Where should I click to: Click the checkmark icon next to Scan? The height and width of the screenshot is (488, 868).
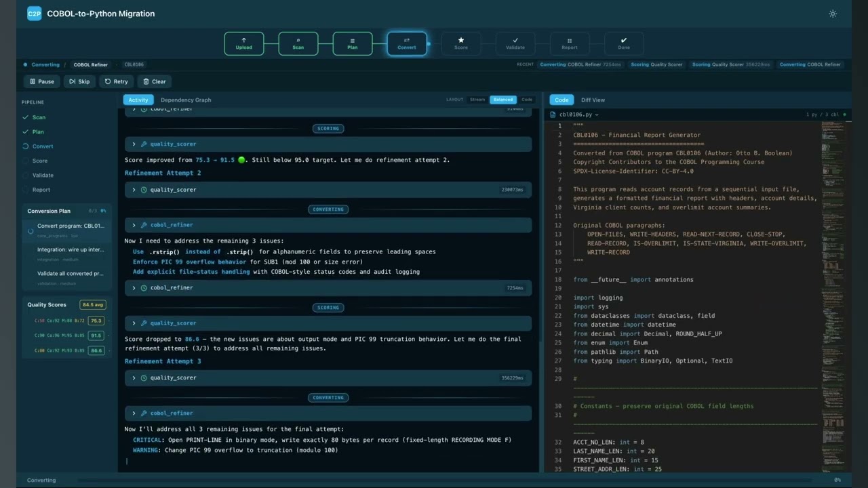26,117
